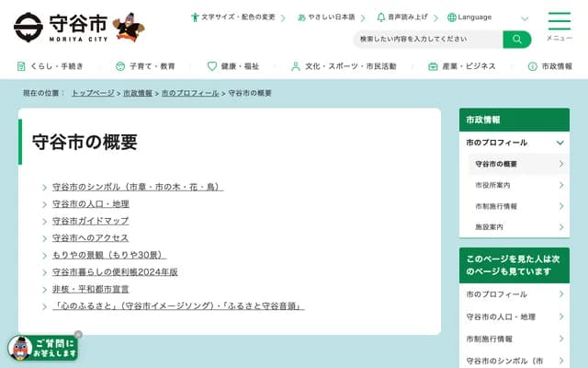Click arrow icon next to 非核・平和都市宣言 link

click(x=44, y=290)
